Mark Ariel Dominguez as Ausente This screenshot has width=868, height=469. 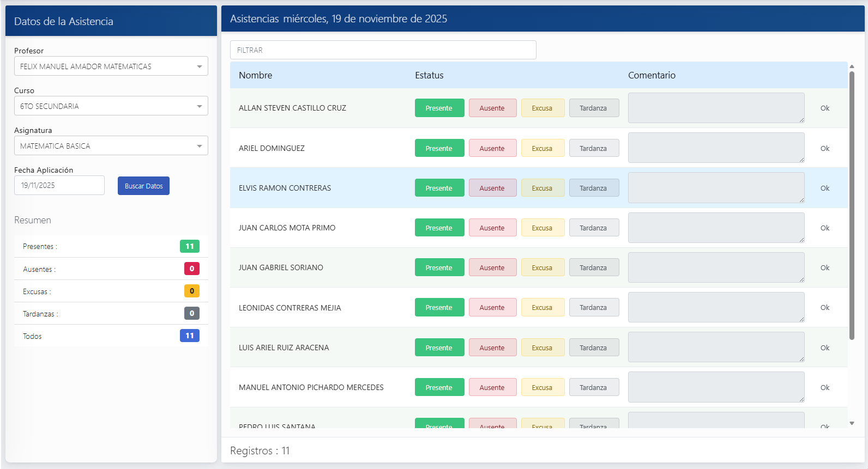click(492, 148)
